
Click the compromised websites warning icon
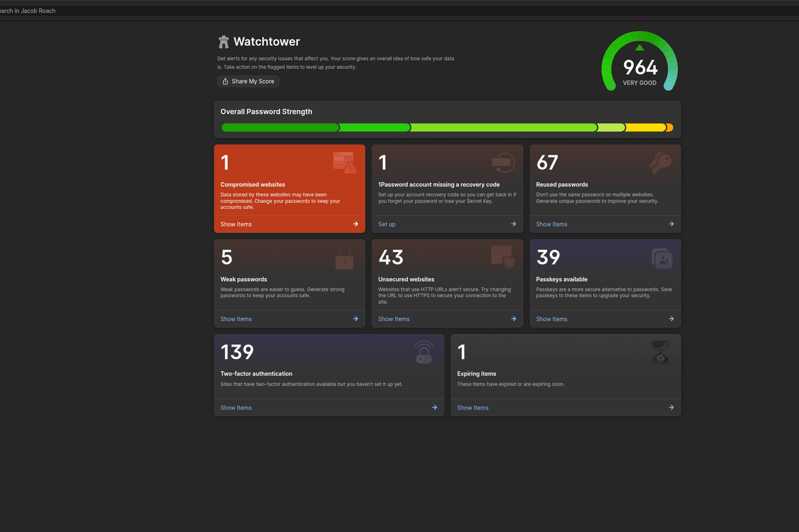[344, 163]
